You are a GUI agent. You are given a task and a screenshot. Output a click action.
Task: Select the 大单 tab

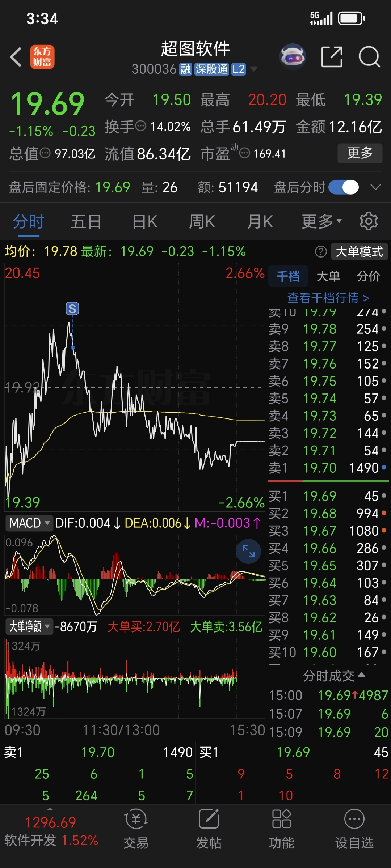click(328, 276)
